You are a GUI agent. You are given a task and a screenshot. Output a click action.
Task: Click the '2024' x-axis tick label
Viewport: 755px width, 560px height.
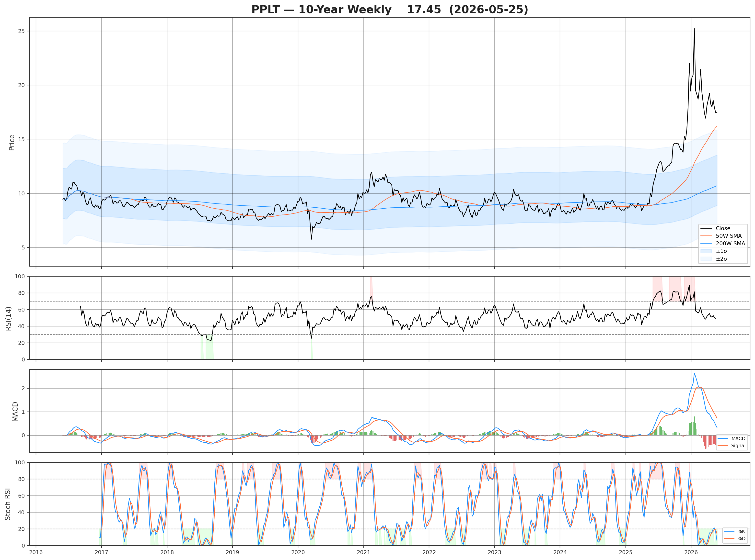point(560,553)
